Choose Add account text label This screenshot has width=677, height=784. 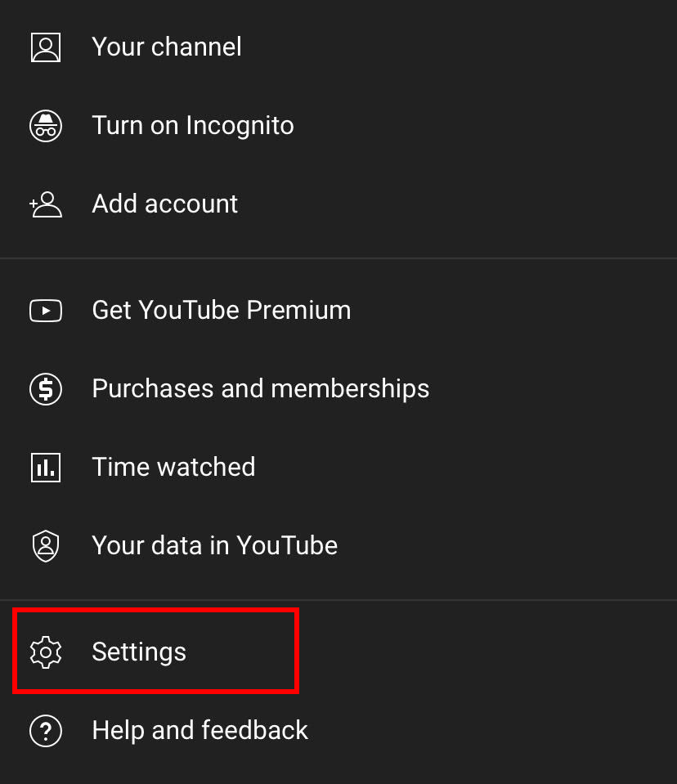click(x=165, y=204)
